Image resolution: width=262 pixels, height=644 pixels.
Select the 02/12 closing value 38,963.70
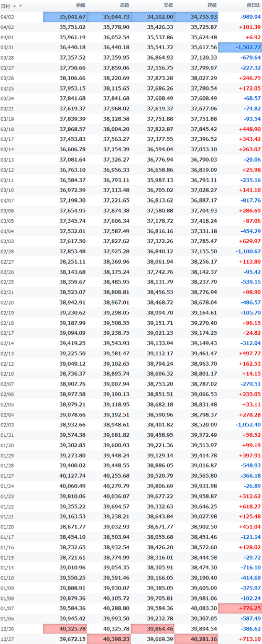[x=204, y=364]
